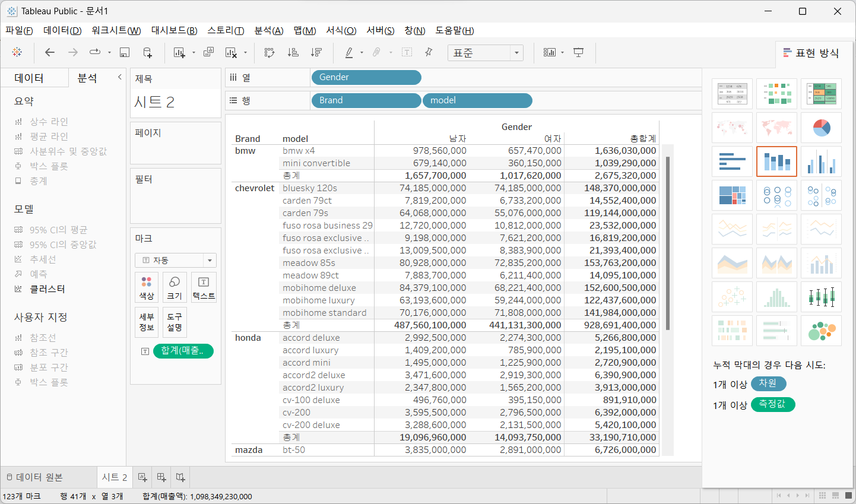This screenshot has height=504, width=856.
Task: Click the vertical scrollbar of table
Action: point(668,243)
